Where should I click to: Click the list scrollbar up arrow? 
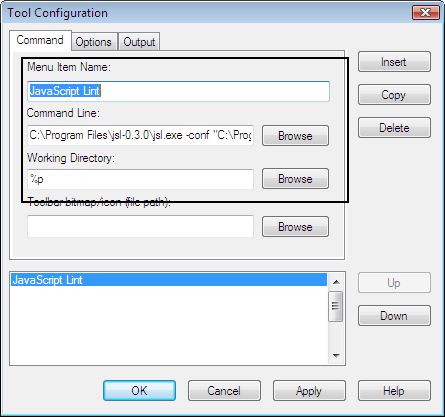[x=336, y=282]
